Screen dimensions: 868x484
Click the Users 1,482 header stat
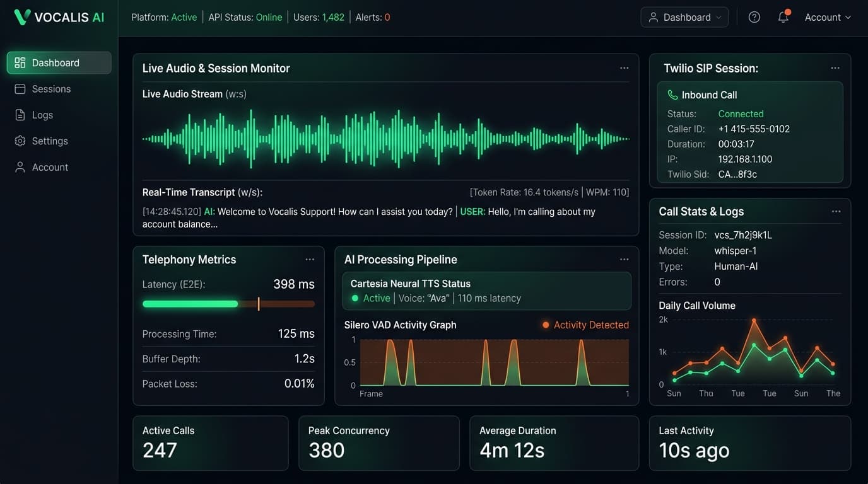319,17
